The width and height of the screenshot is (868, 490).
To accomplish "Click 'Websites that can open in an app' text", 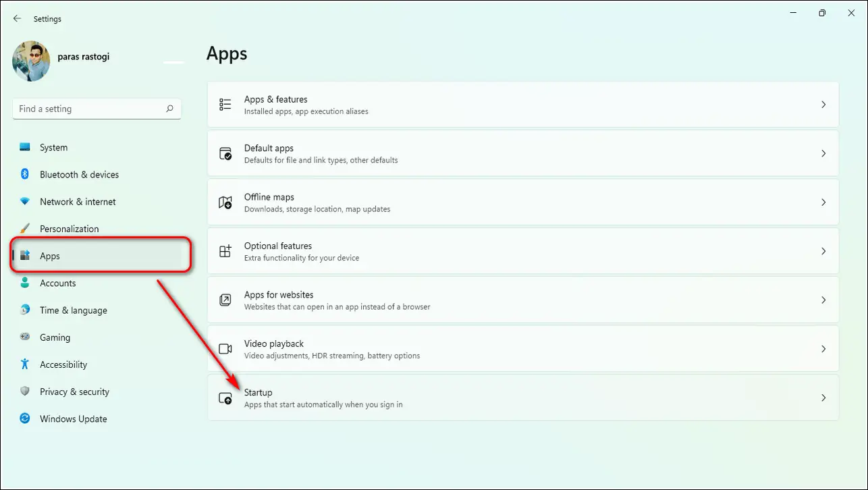I will pyautogui.click(x=337, y=307).
